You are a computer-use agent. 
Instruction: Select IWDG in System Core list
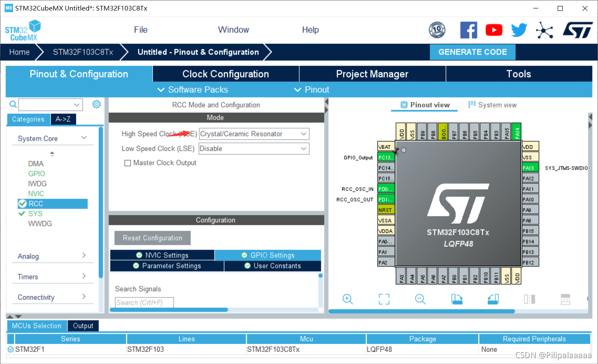[37, 184]
